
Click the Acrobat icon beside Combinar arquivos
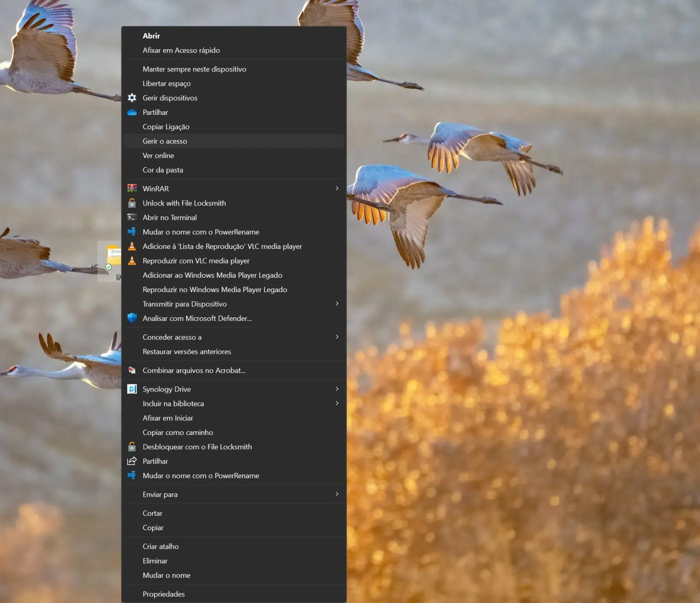[132, 370]
